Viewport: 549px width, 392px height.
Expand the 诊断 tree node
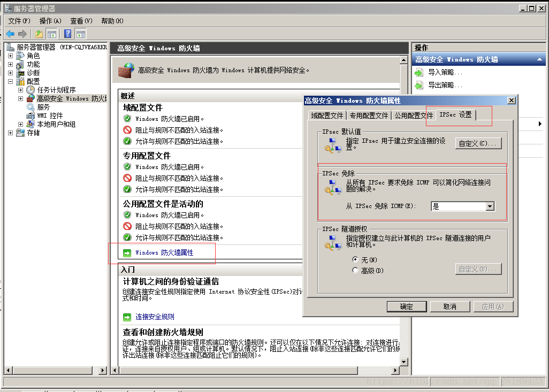[x=10, y=73]
